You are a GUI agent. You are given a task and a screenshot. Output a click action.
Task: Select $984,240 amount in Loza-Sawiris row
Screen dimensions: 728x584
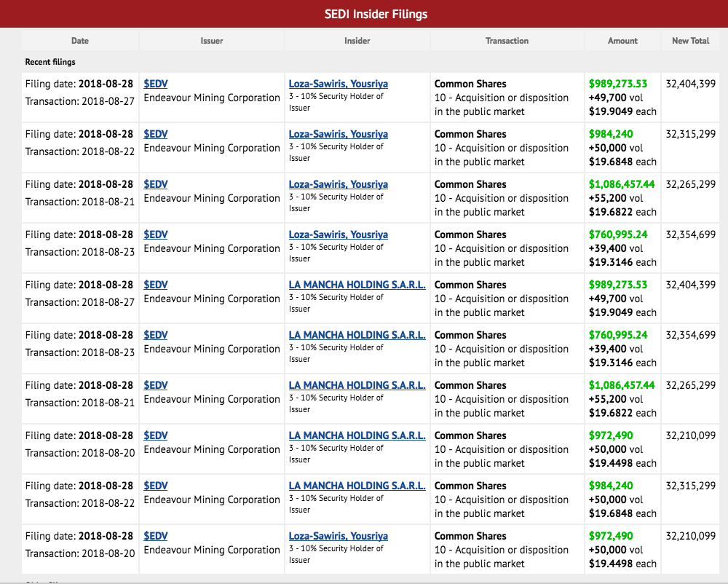click(x=611, y=134)
